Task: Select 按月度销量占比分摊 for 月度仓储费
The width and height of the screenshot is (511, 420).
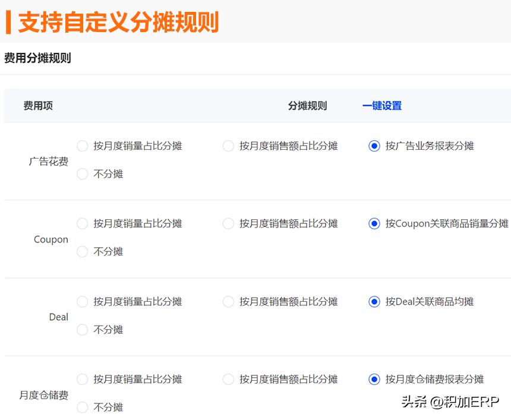Action: 82,379
